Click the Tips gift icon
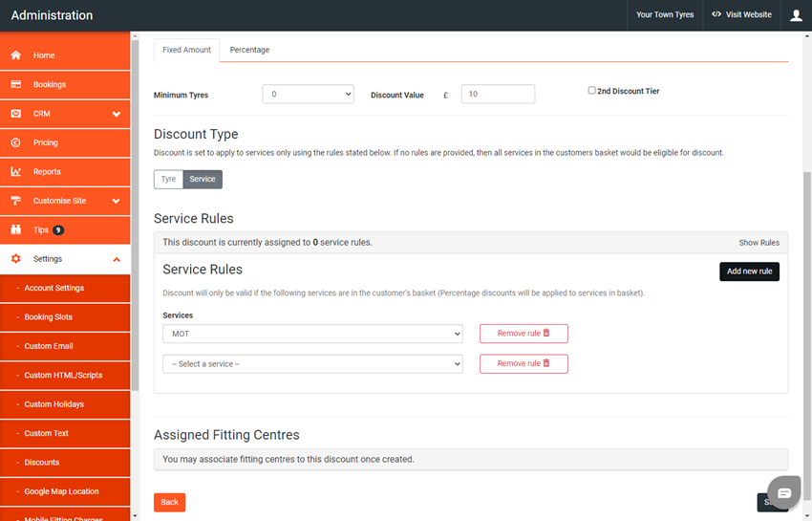 click(x=16, y=230)
